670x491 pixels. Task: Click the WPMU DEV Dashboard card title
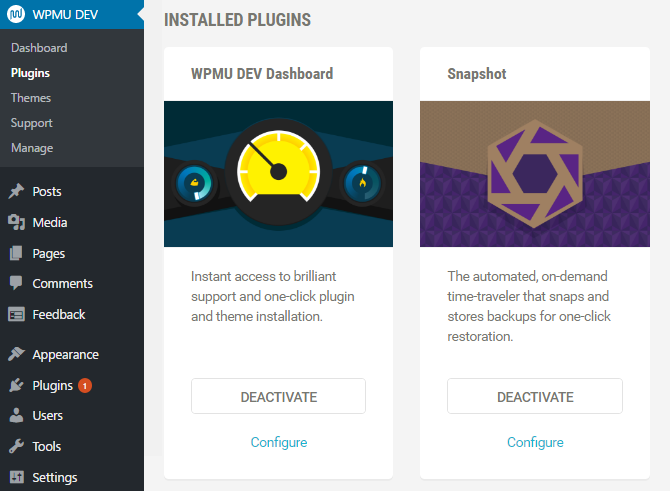(262, 74)
